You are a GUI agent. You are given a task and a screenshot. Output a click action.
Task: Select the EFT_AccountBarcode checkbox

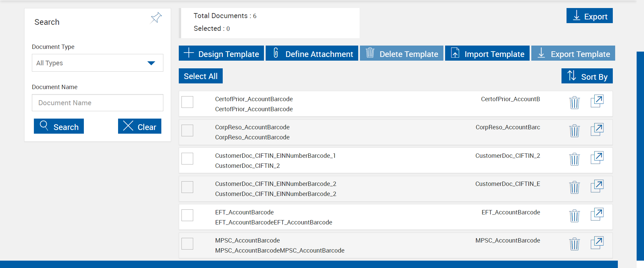[x=187, y=215]
